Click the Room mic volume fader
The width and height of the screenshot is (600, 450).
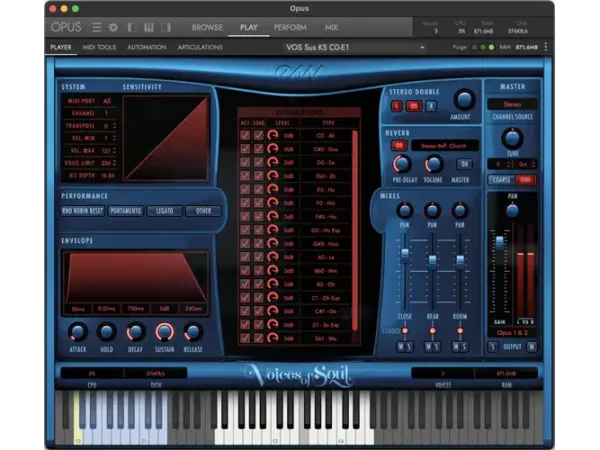point(460,260)
